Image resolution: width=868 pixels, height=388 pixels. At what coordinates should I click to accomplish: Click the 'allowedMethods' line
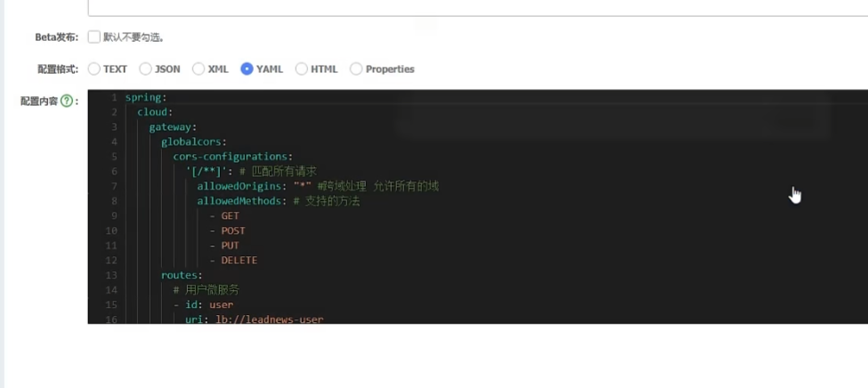(x=279, y=201)
